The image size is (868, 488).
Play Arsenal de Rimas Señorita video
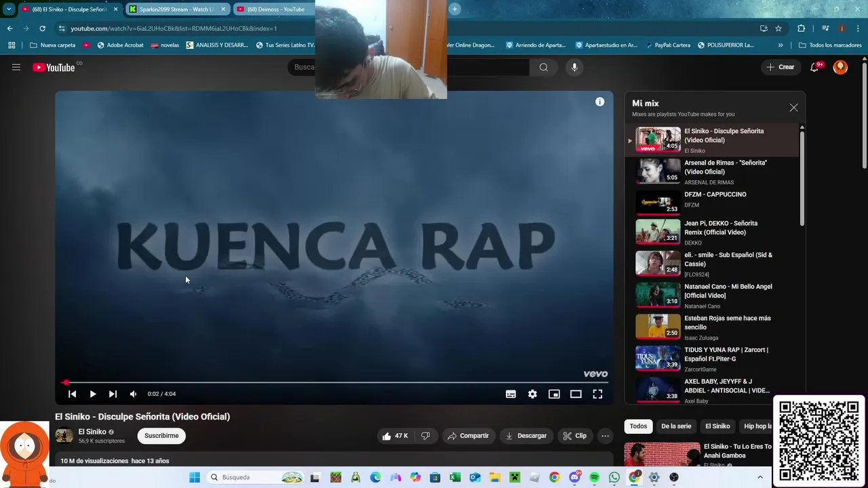tap(712, 172)
